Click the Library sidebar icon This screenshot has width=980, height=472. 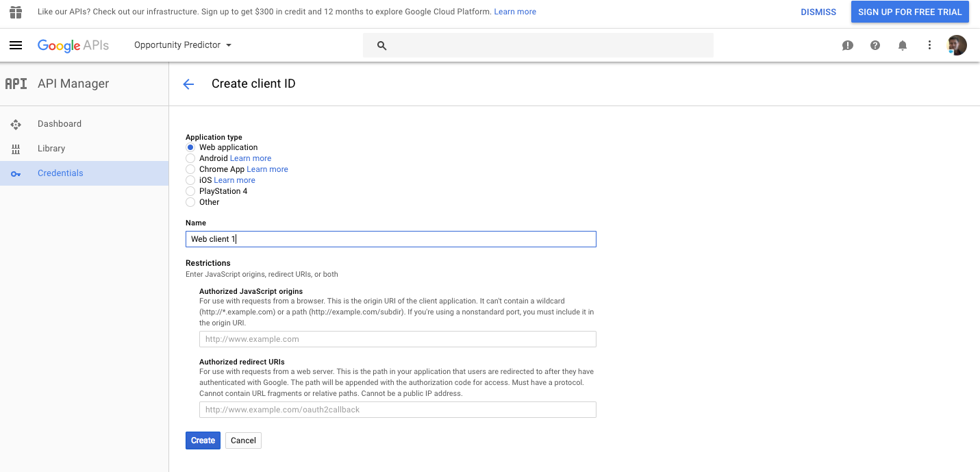point(16,149)
